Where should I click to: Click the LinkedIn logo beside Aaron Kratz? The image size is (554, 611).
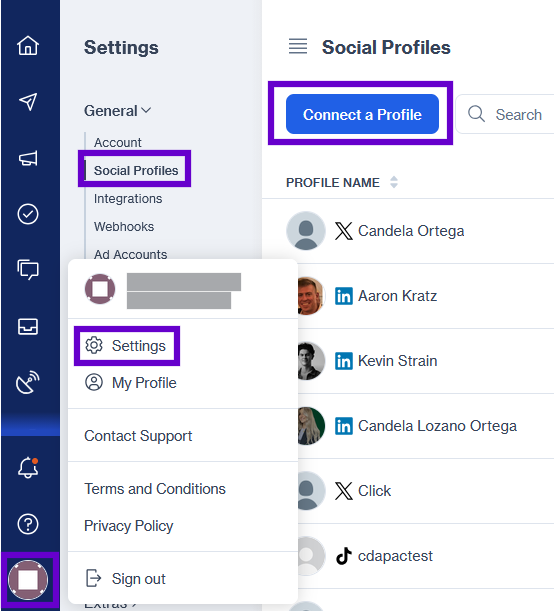[x=344, y=296]
